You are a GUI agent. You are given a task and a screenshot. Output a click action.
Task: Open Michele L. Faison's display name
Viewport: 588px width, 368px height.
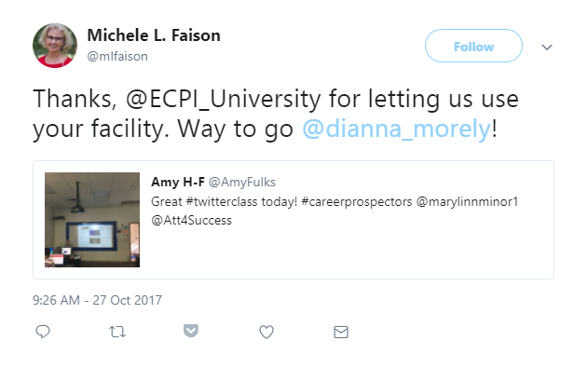click(x=154, y=35)
